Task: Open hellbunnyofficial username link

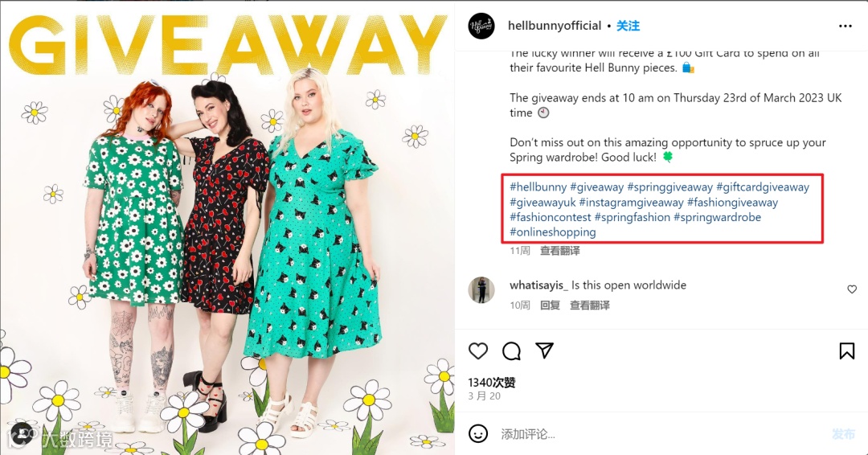Action: point(555,26)
